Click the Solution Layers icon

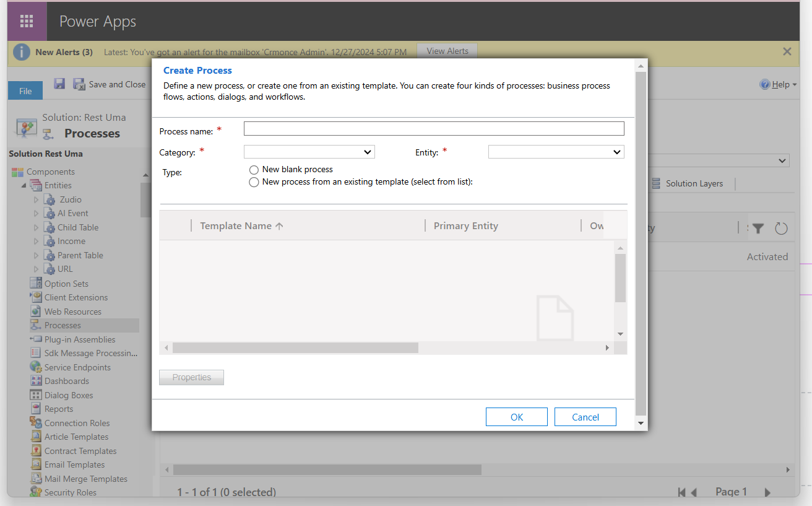click(x=656, y=183)
